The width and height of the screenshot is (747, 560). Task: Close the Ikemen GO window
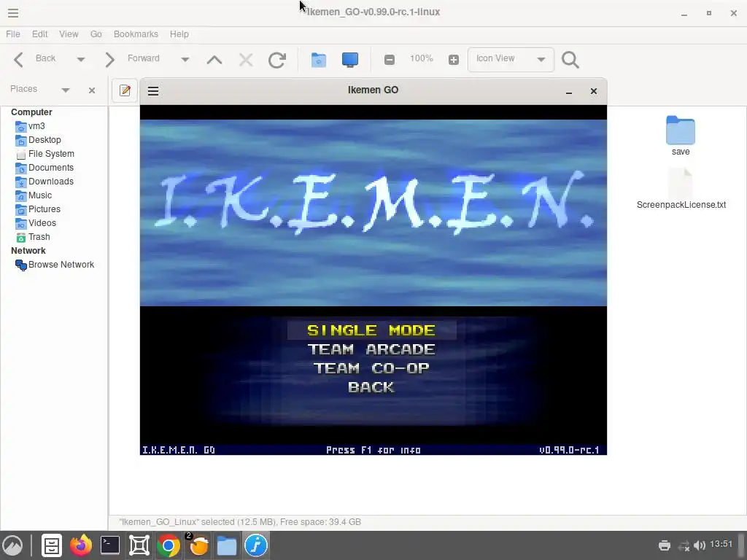594,91
